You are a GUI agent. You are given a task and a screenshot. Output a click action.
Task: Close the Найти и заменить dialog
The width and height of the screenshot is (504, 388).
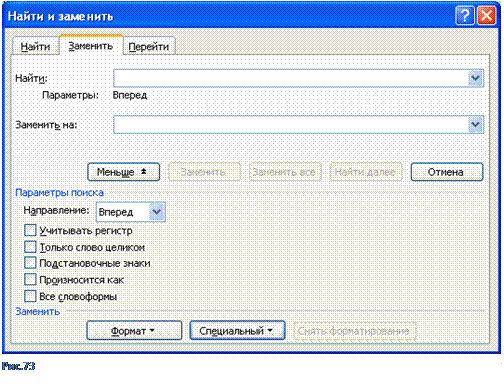[486, 15]
